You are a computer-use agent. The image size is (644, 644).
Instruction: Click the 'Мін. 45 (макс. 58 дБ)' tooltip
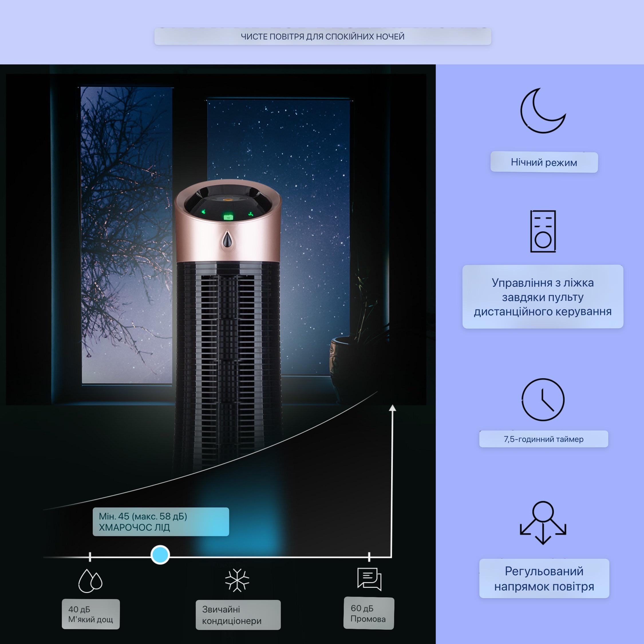[161, 522]
